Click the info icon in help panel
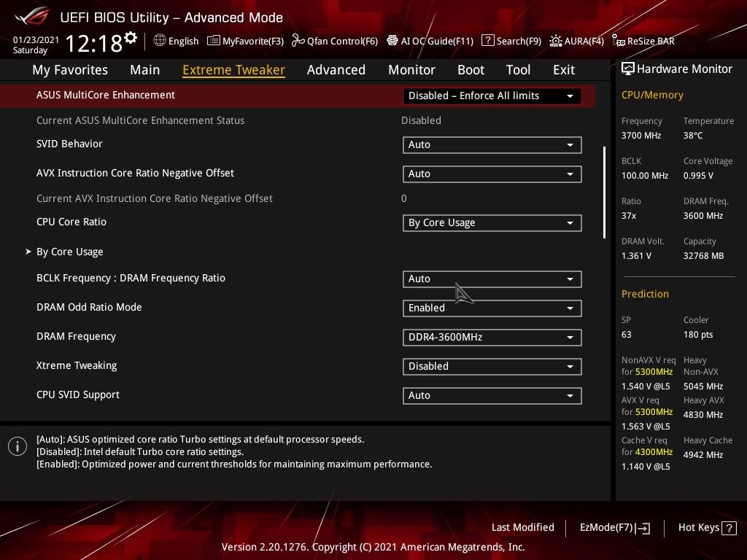 [18, 447]
